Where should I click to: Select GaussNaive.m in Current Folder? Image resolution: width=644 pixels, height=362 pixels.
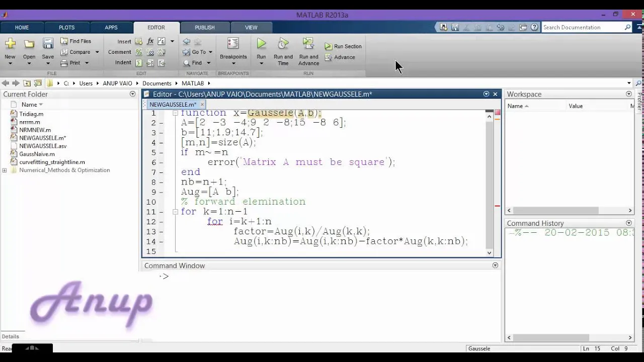[37, 154]
